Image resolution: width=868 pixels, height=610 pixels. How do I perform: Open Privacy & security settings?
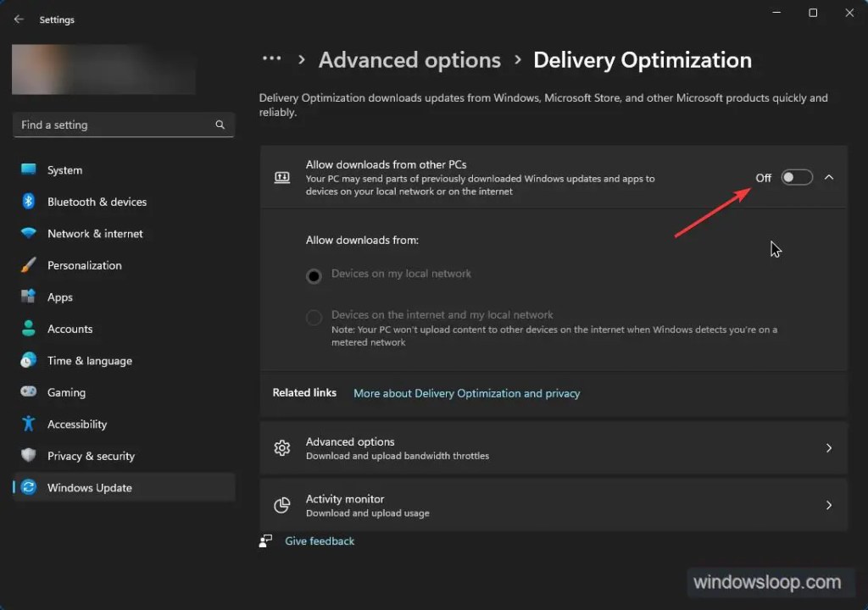coord(124,456)
